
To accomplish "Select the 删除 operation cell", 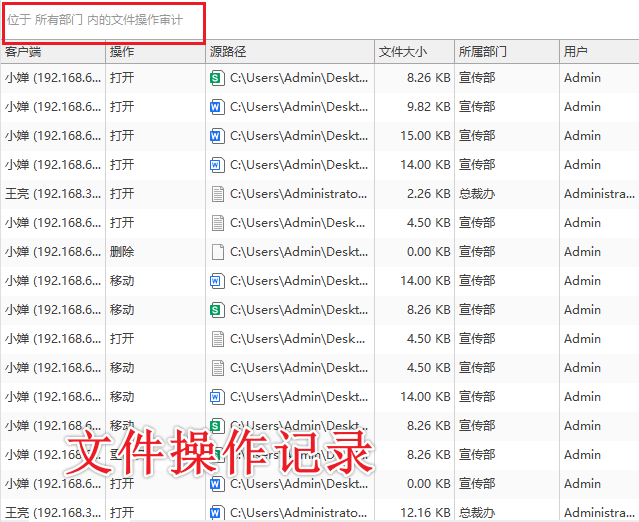I will coord(122,251).
